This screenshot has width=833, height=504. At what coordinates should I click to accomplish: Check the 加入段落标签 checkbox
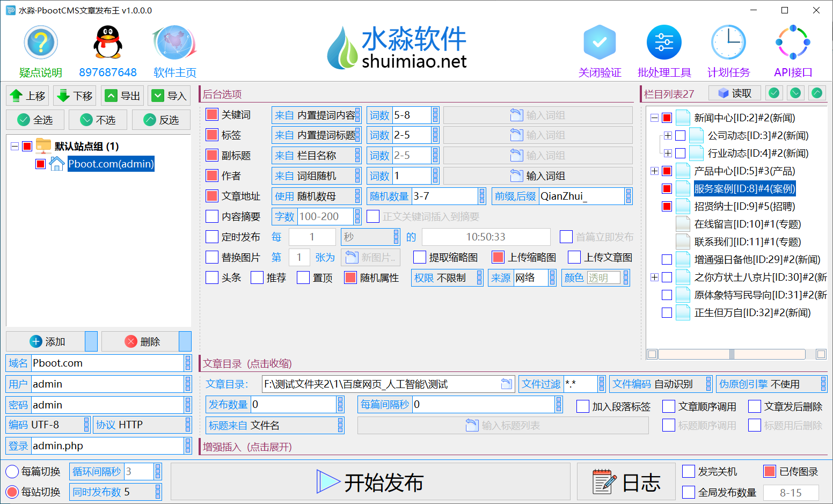pyautogui.click(x=583, y=406)
